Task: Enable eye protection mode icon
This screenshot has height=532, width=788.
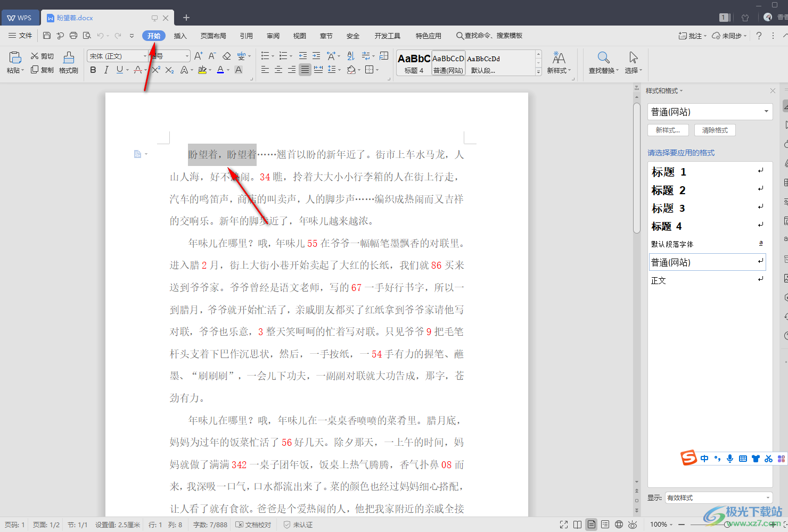Action: [633, 525]
